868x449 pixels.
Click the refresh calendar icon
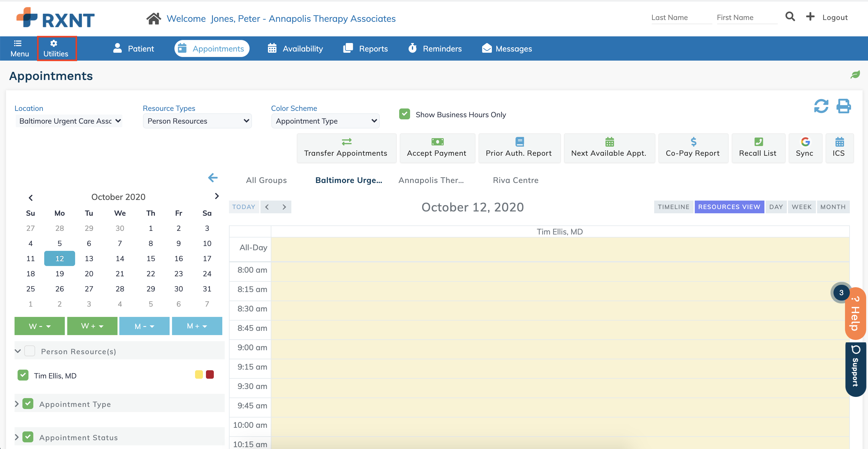point(821,107)
